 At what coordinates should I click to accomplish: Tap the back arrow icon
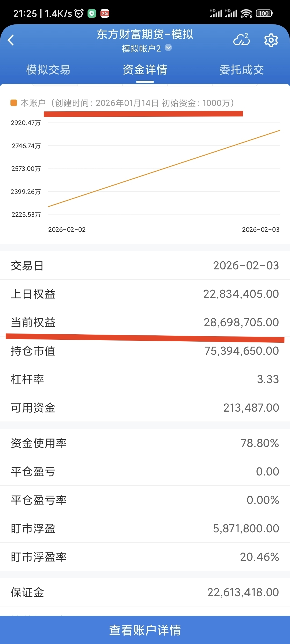[11, 40]
